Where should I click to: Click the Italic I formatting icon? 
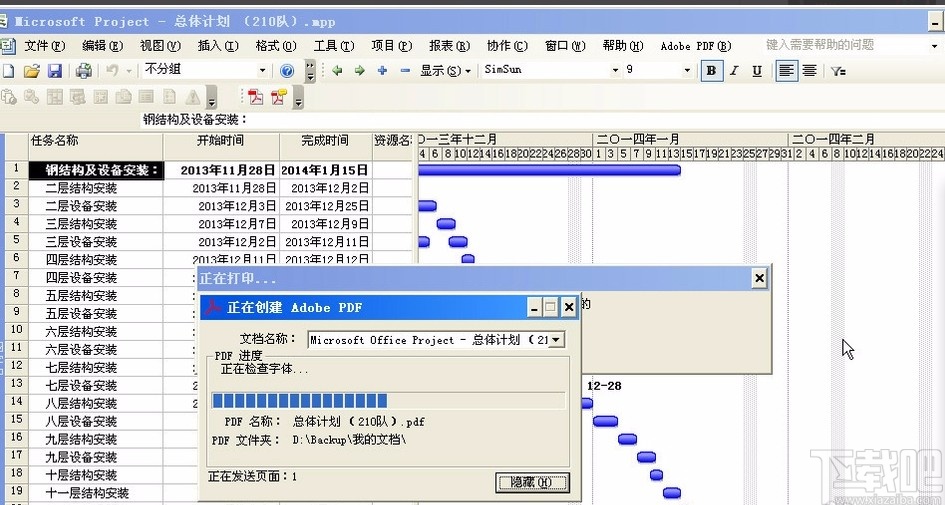click(x=734, y=71)
